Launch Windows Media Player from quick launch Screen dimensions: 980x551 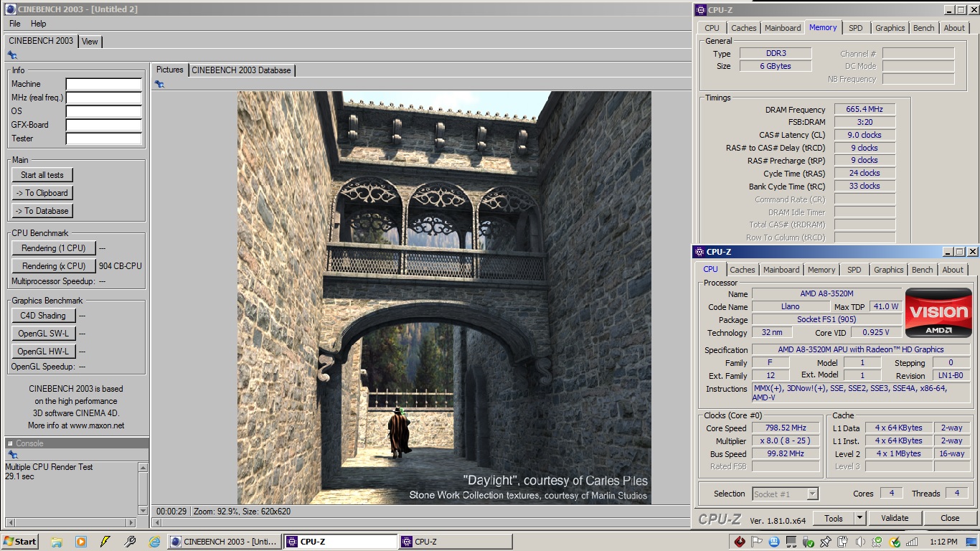click(x=81, y=542)
